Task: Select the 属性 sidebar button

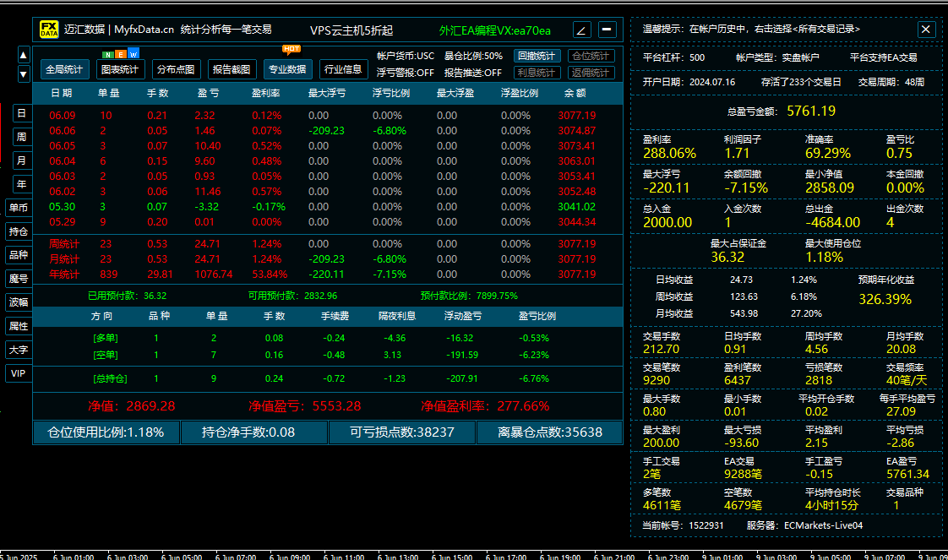Action: 19,326
